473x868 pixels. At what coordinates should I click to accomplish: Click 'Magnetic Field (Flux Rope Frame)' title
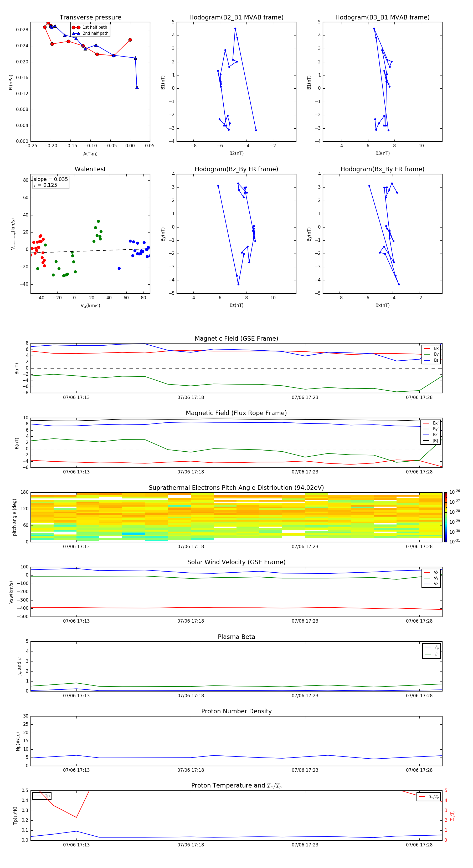tap(236, 413)
